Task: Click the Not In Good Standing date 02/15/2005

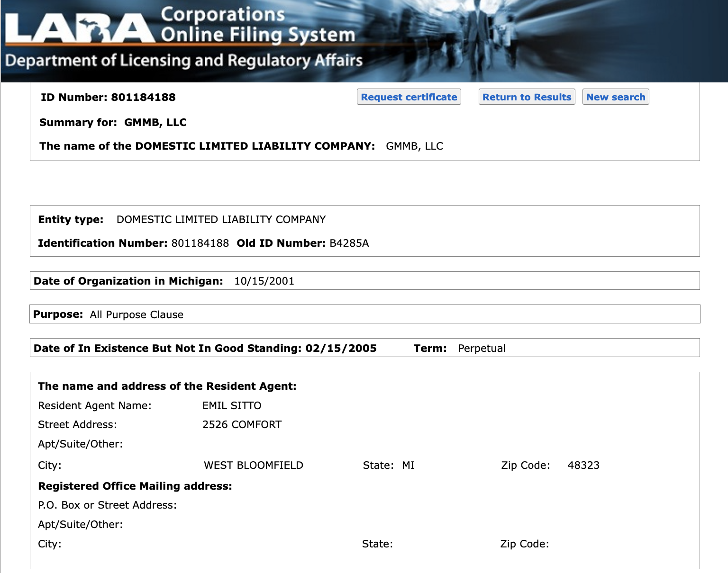Action: (x=341, y=349)
